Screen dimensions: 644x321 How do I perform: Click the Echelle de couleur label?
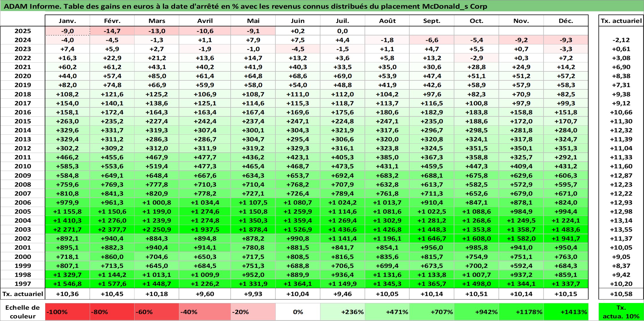coord(23,312)
